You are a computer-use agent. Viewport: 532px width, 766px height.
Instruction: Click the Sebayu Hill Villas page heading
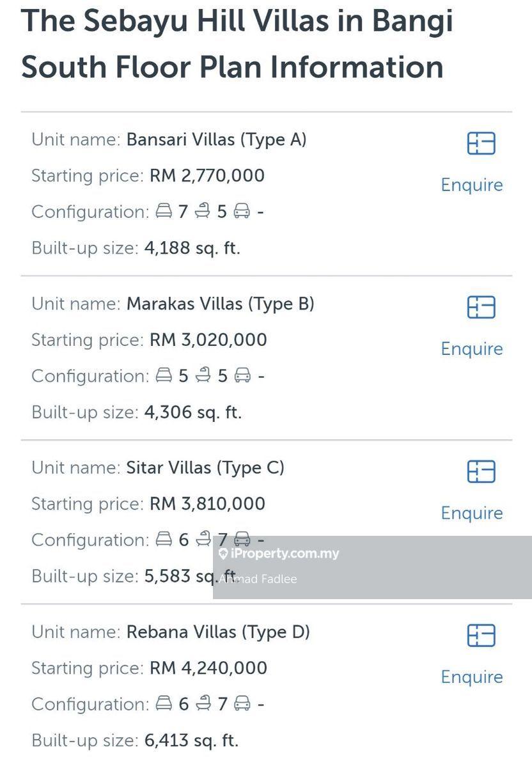(x=237, y=43)
